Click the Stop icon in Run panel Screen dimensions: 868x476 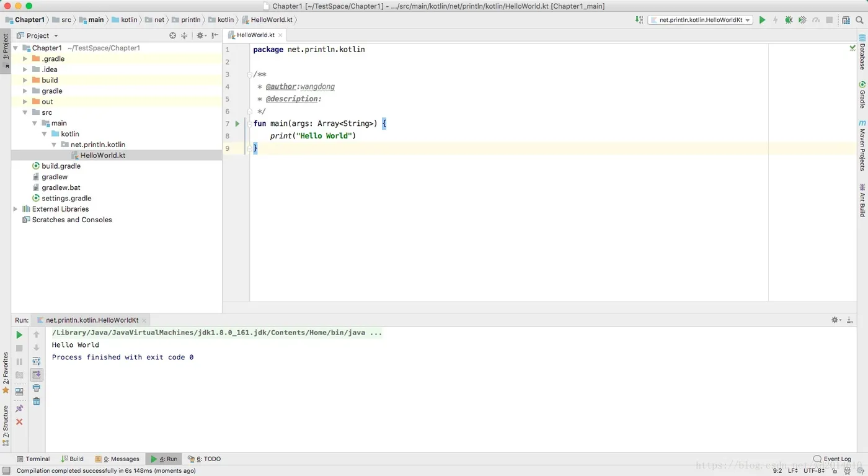click(19, 348)
